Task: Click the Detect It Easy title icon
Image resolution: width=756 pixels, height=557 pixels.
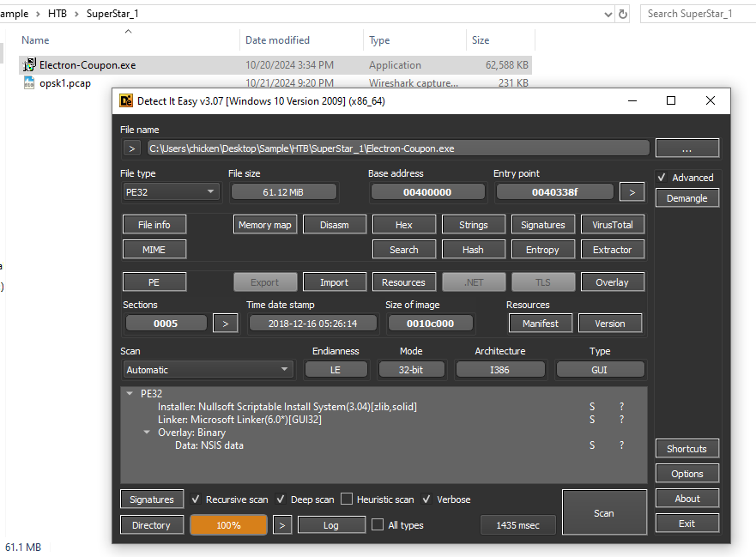Action: [x=126, y=100]
